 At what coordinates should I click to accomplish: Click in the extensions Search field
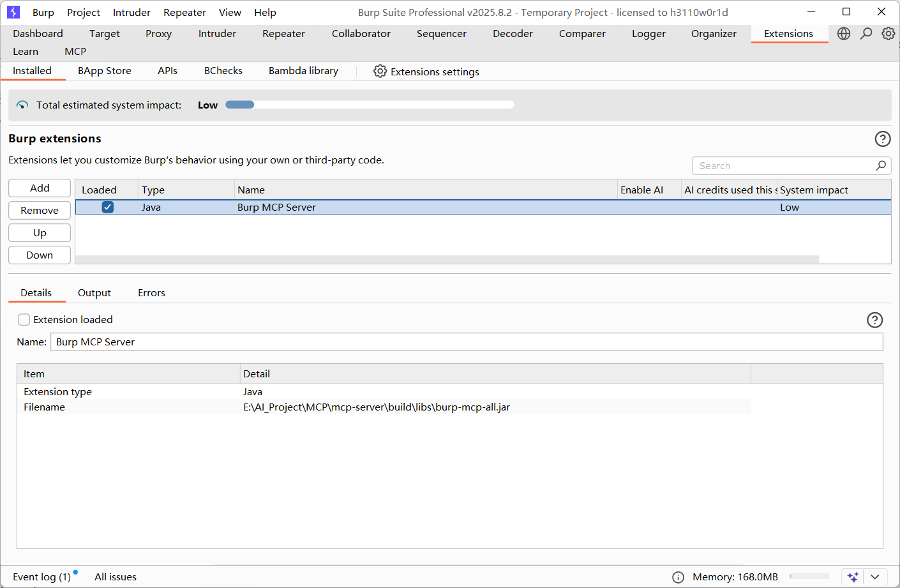coord(785,166)
